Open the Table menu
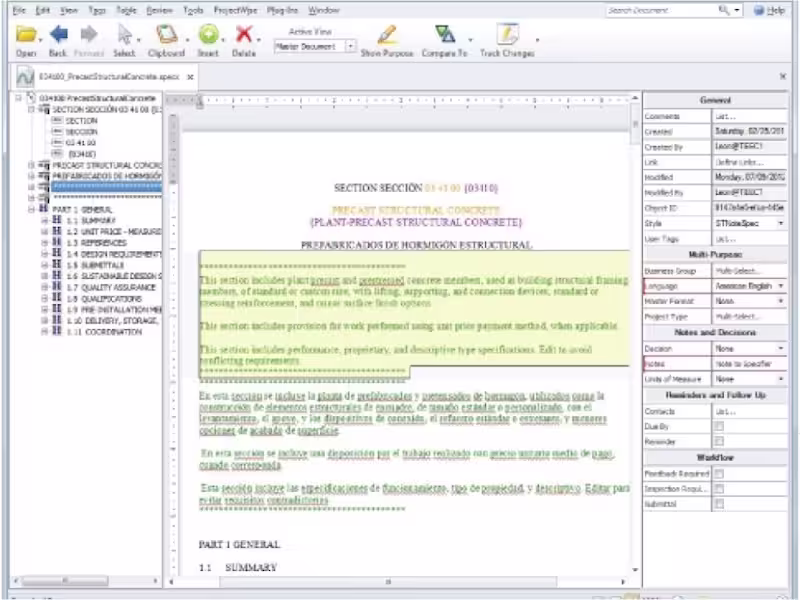 (126, 10)
